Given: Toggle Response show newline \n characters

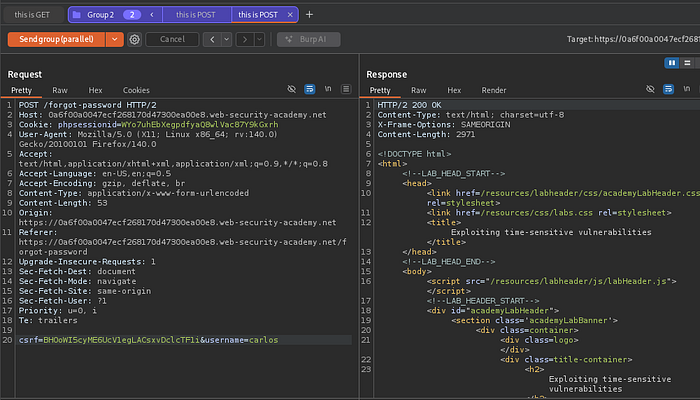Looking at the screenshot, I should coord(687,89).
